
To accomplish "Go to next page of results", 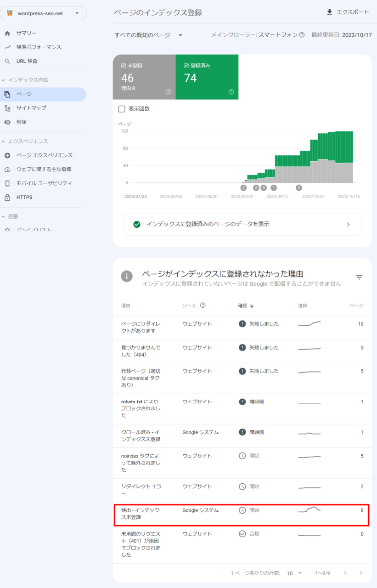I will pos(360,573).
